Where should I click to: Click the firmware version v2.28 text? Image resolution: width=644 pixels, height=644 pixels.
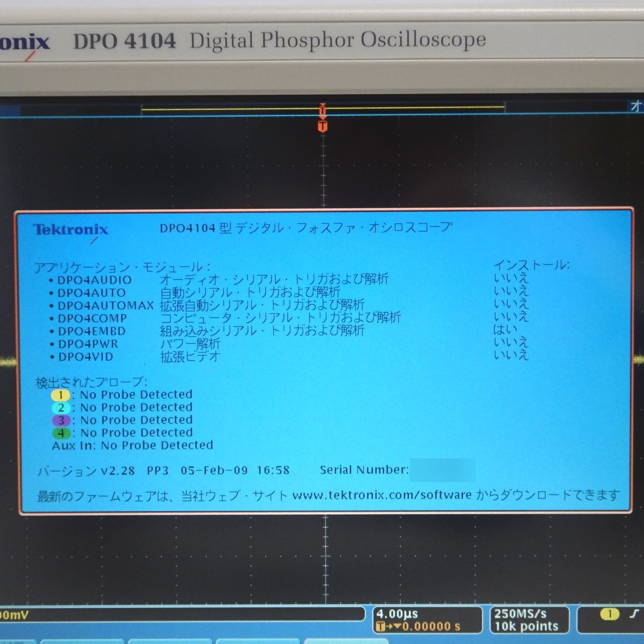[118, 471]
